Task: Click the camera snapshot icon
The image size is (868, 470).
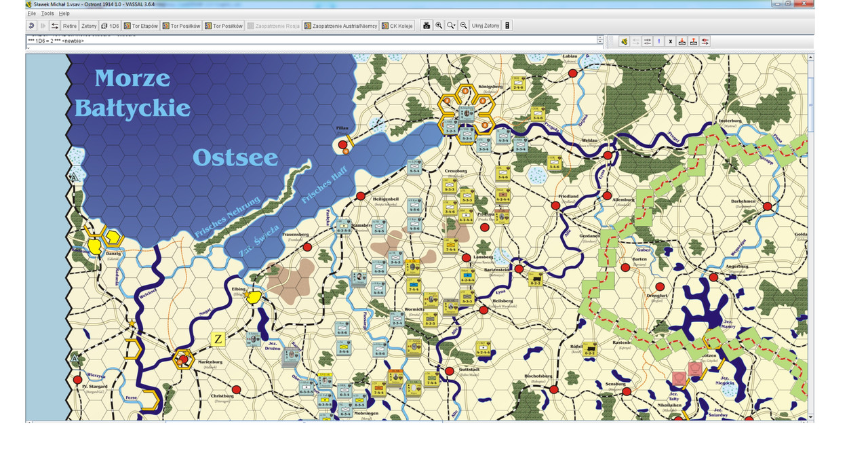Action: [x=427, y=26]
